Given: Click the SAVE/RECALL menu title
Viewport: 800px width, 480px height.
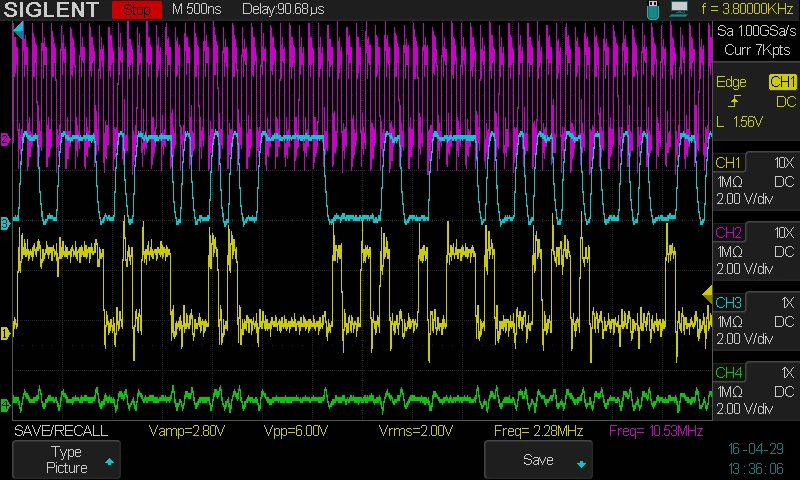Looking at the screenshot, I should (x=61, y=431).
